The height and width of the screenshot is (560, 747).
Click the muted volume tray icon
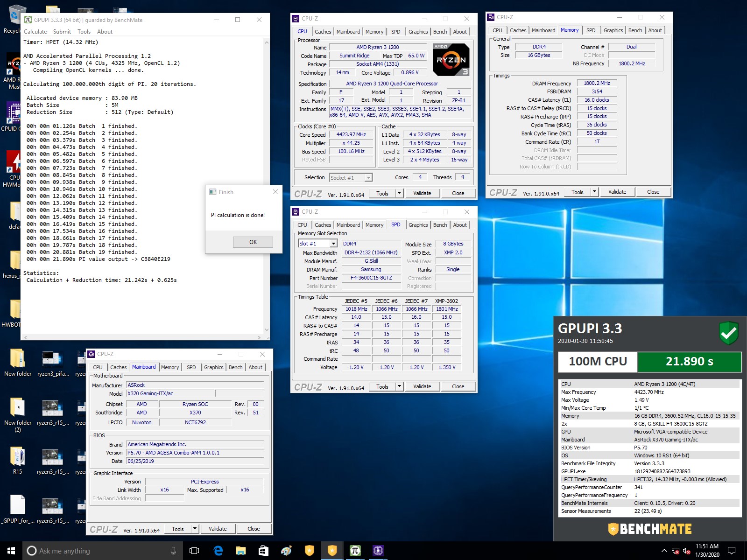click(x=687, y=551)
